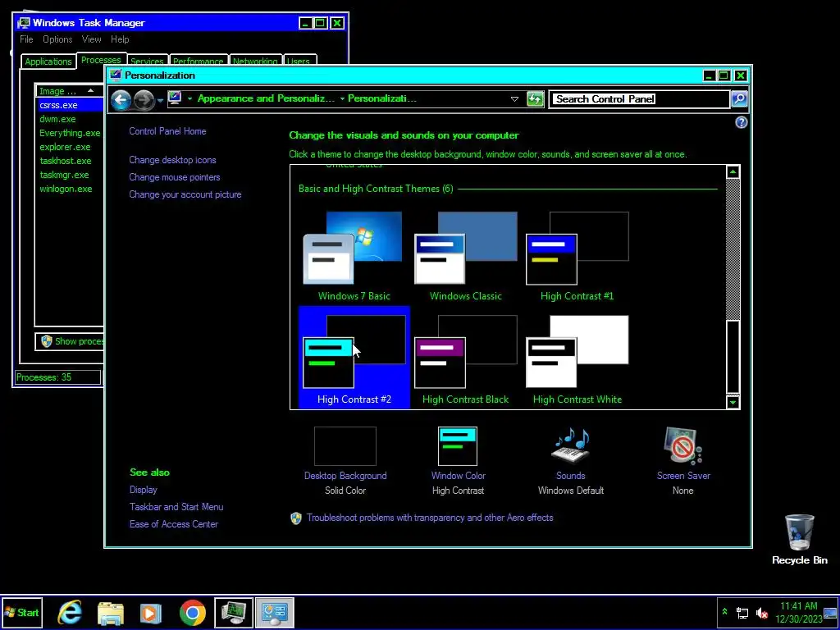Select winlogon.exe process row
Screen dimensions: 840x630
click(x=70, y=189)
